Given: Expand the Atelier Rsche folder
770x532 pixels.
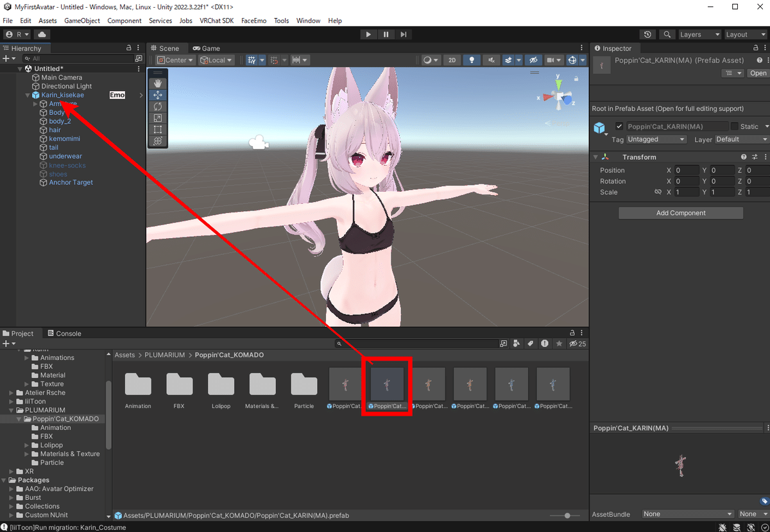Looking at the screenshot, I should 12,393.
